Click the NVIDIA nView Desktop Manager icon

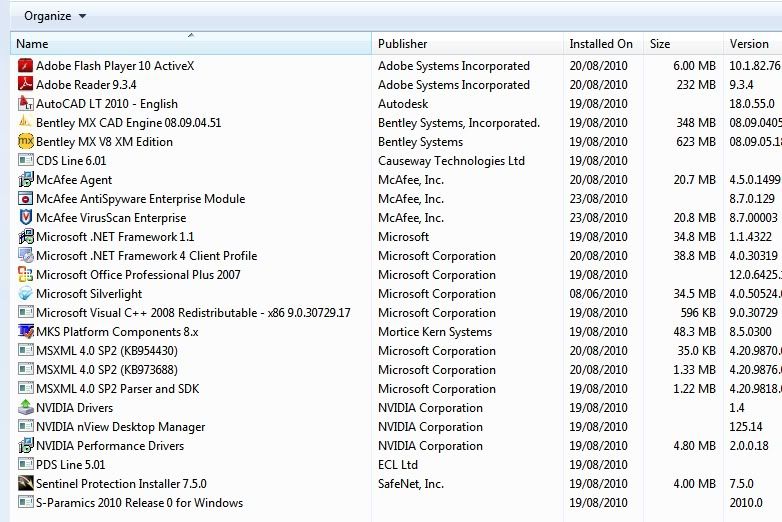tap(25, 426)
